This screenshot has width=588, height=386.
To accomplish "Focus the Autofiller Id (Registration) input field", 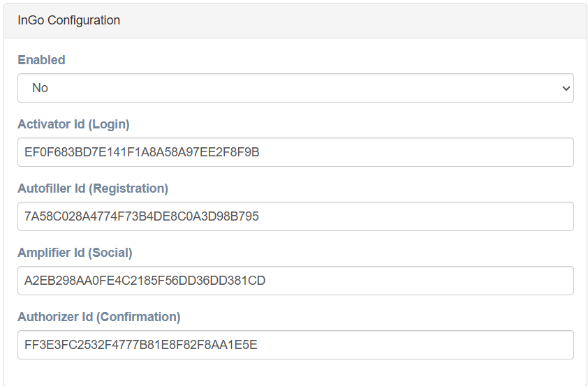I will point(295,216).
